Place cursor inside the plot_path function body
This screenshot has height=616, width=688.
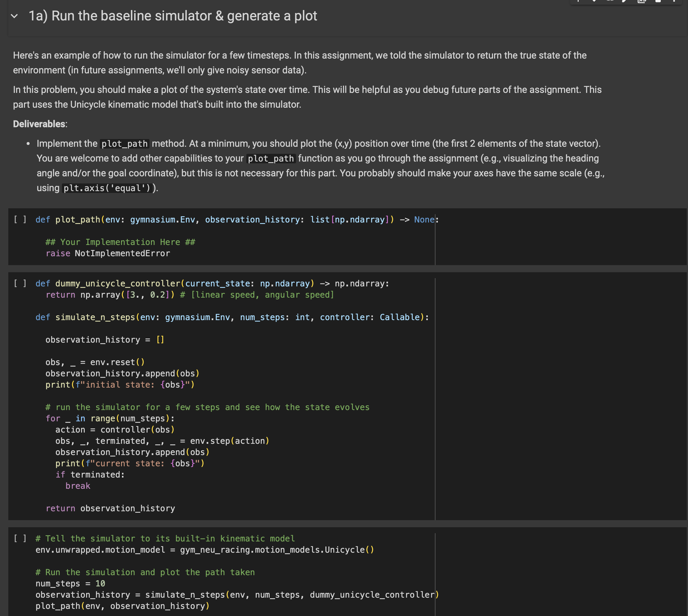[x=120, y=242]
